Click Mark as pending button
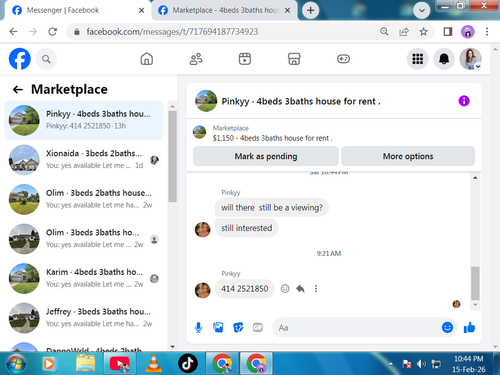 point(266,156)
